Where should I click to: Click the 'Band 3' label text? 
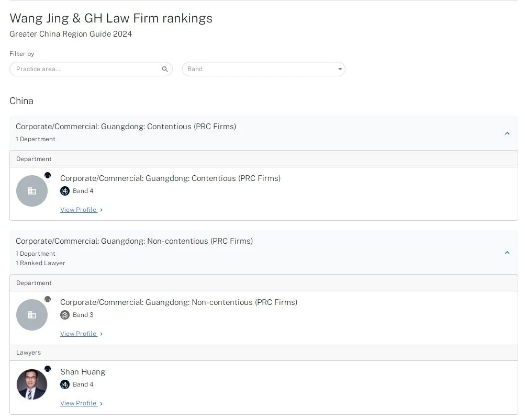pos(83,315)
